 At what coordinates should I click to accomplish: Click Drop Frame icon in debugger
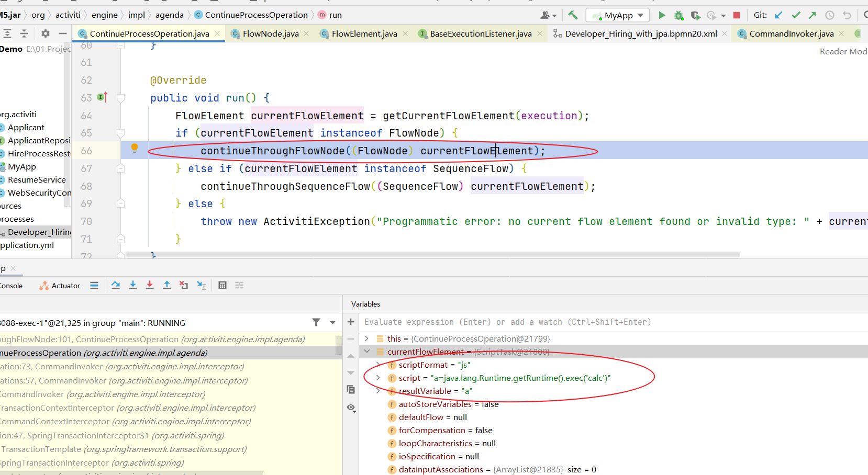click(x=184, y=285)
